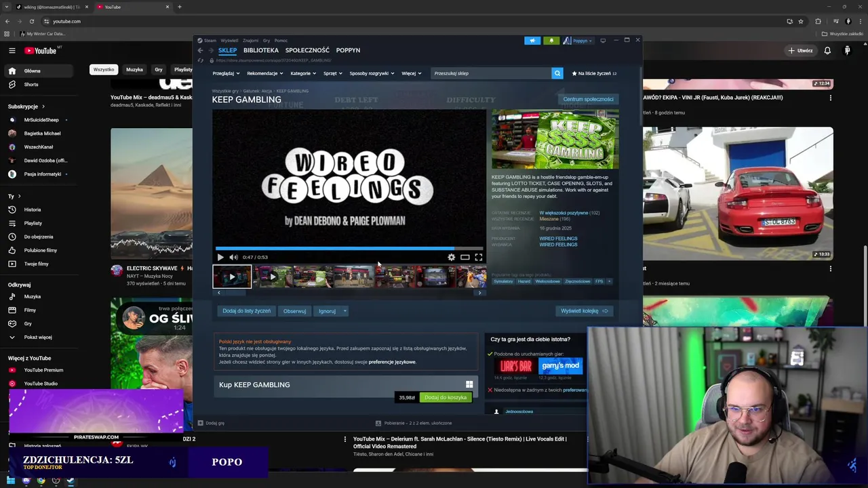Click the YouTube logo

(41, 50)
